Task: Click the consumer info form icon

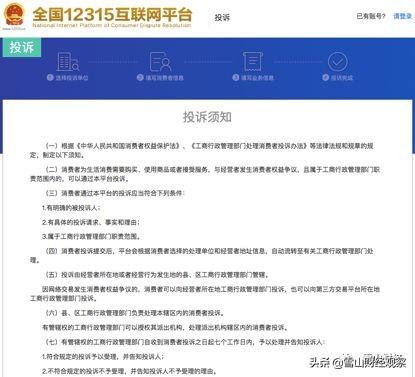Action: [x=160, y=62]
